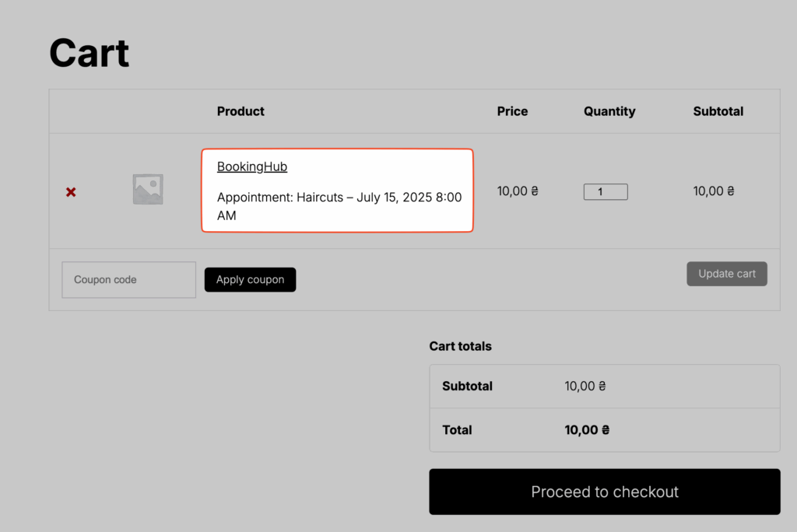Click the Subtotal label in Cart totals

click(x=467, y=386)
